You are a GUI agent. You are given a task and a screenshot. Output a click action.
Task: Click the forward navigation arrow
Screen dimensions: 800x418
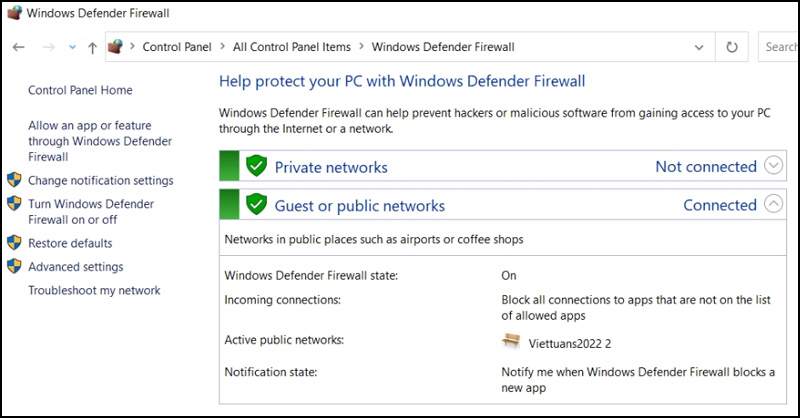tap(49, 47)
